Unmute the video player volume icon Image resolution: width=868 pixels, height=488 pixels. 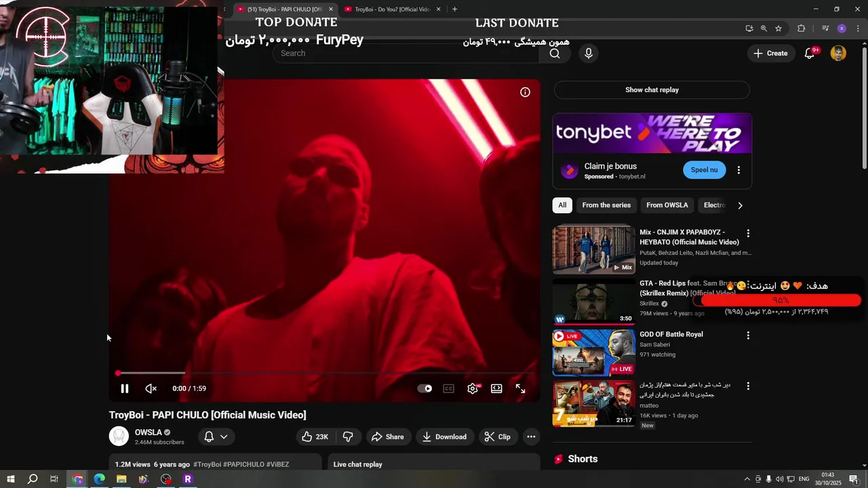click(151, 388)
